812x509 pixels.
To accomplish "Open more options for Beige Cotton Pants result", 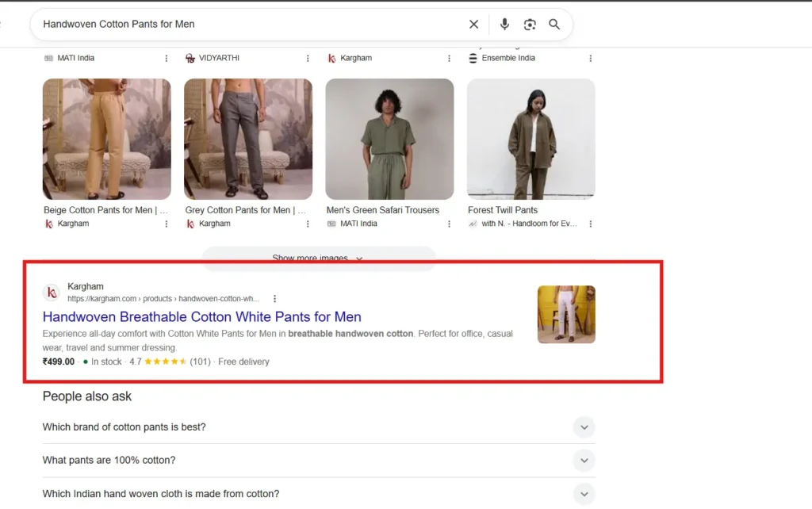I will click(167, 224).
